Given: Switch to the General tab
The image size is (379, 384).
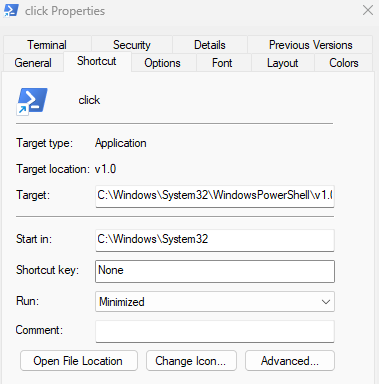Looking at the screenshot, I should (x=33, y=63).
